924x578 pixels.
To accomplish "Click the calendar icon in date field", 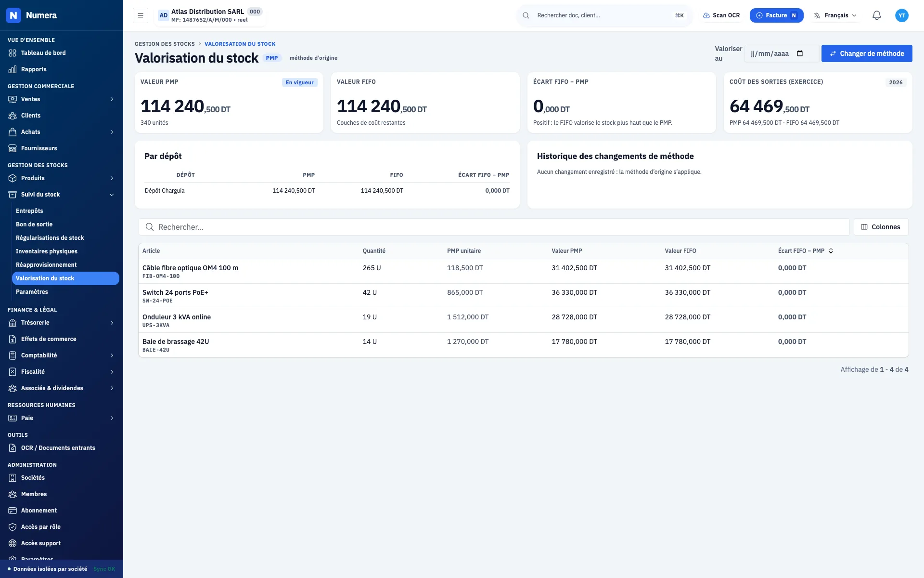I will click(x=800, y=53).
